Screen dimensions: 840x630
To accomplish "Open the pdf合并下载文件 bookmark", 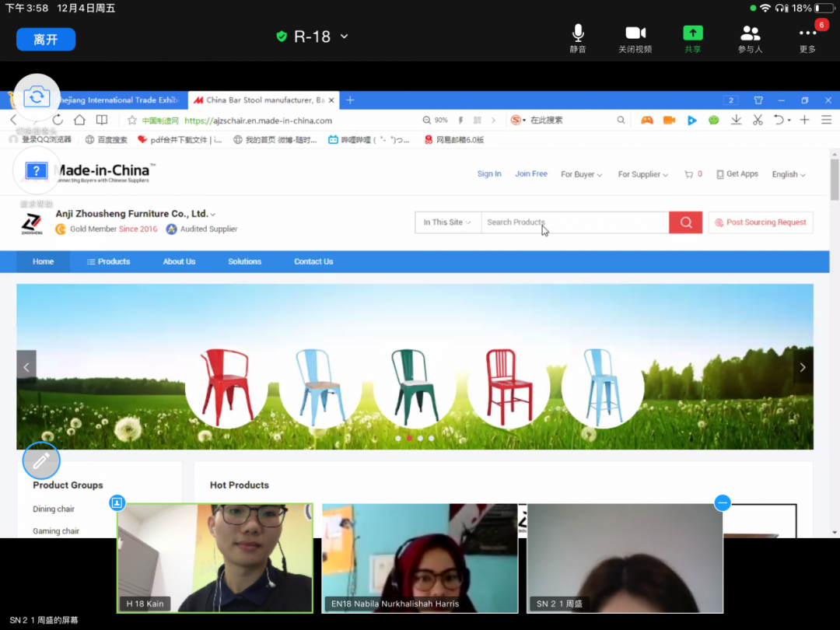I will pyautogui.click(x=180, y=140).
